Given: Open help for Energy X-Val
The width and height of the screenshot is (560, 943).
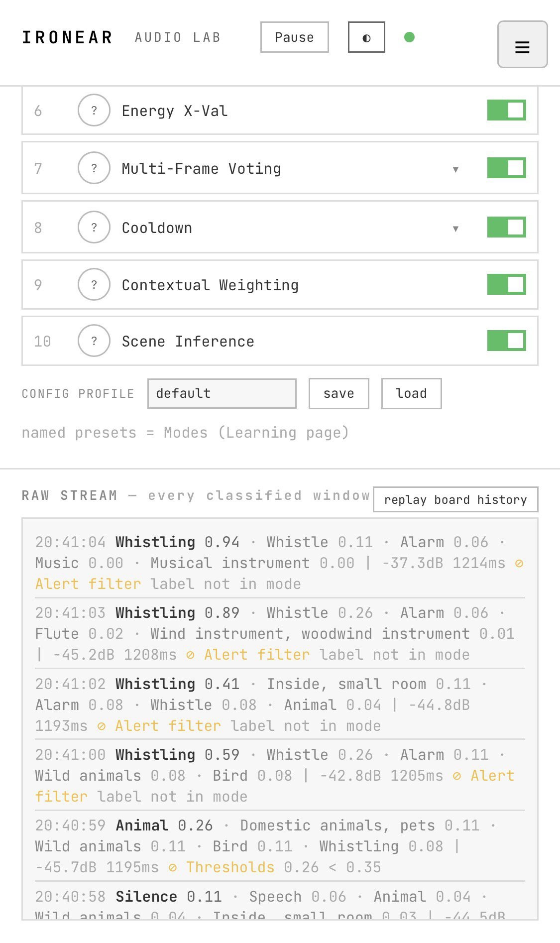Looking at the screenshot, I should (94, 110).
